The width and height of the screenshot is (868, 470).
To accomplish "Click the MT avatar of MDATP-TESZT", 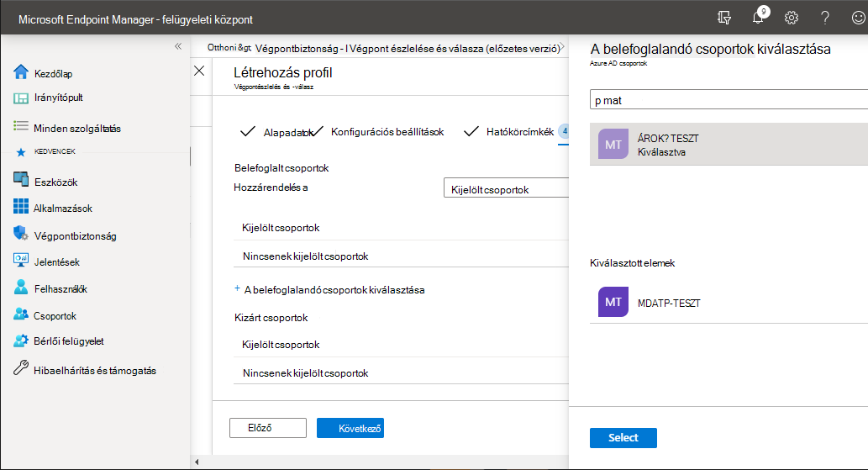I will [x=613, y=302].
